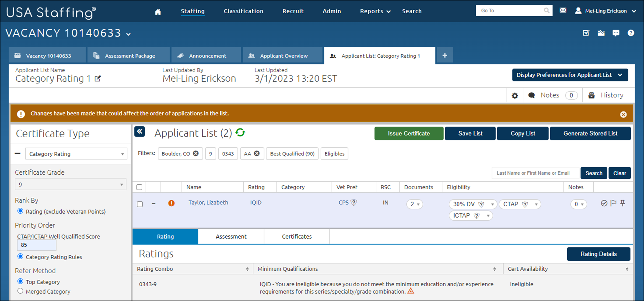Select Top Category refer method
Image resolution: width=644 pixels, height=301 pixels.
coord(20,281)
